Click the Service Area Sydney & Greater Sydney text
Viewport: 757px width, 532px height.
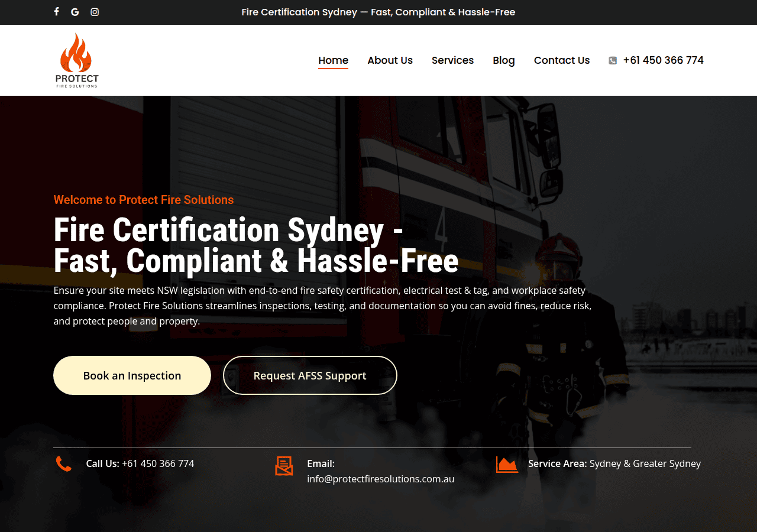[x=614, y=463]
